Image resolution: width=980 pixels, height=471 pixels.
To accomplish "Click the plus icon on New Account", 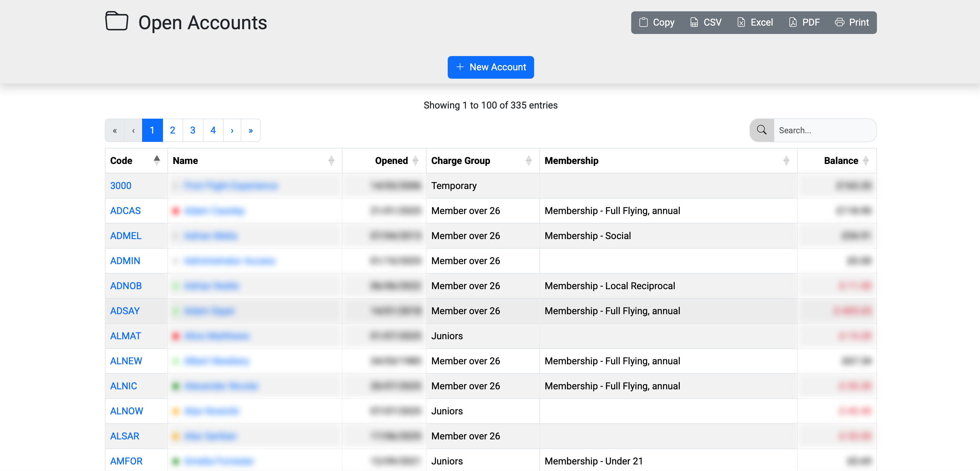I will tap(460, 67).
